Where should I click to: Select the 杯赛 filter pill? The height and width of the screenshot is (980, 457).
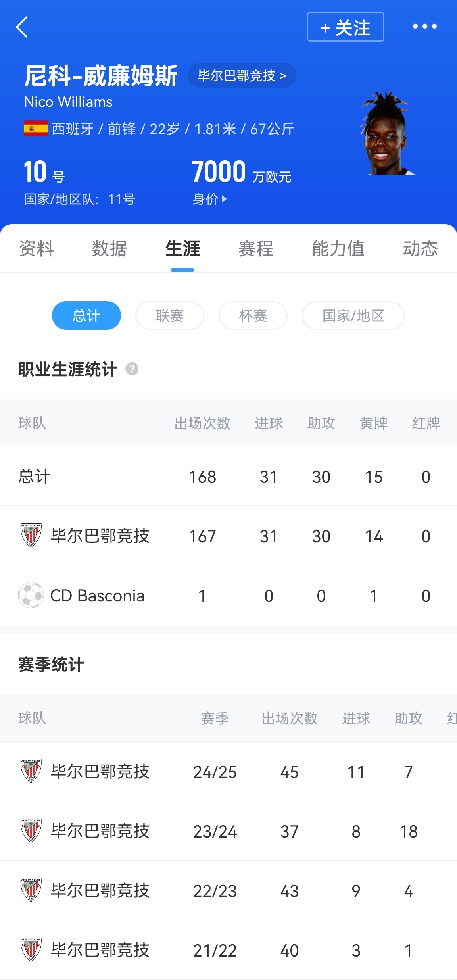pyautogui.click(x=253, y=315)
